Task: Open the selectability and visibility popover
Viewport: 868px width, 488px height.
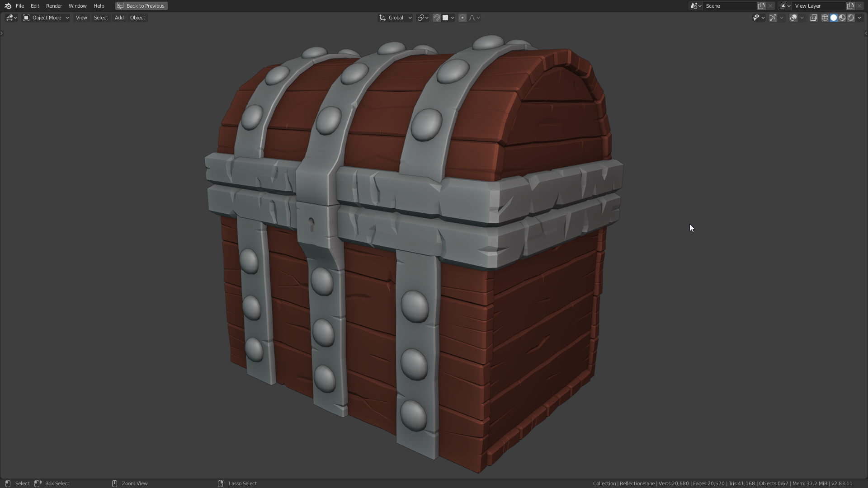Action: (x=758, y=18)
